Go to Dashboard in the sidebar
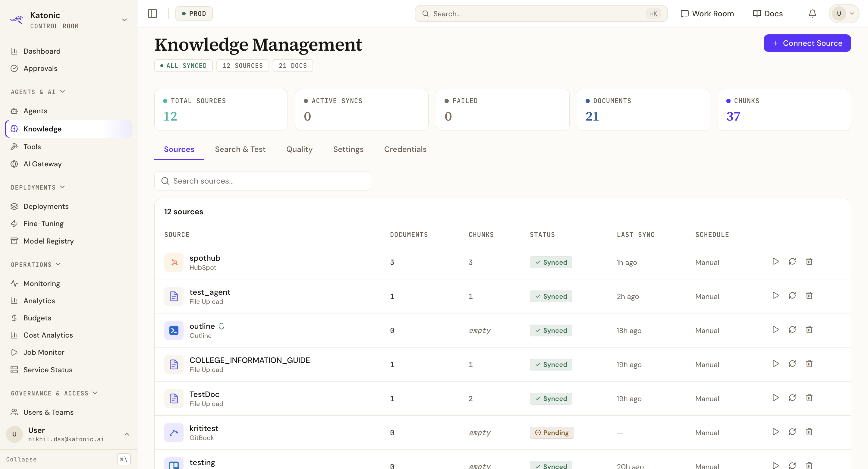The image size is (868, 469). pyautogui.click(x=68, y=51)
